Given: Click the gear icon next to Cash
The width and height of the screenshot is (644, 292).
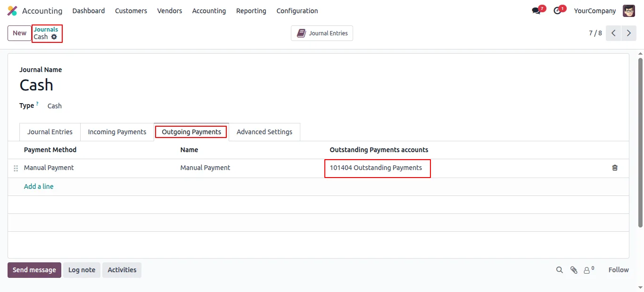Looking at the screenshot, I should (54, 37).
